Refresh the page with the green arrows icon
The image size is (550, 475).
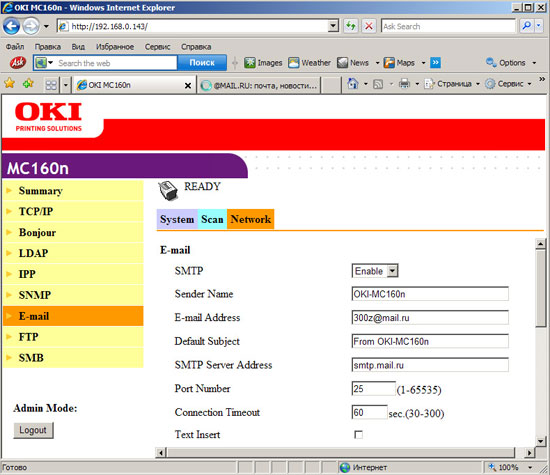point(351,26)
